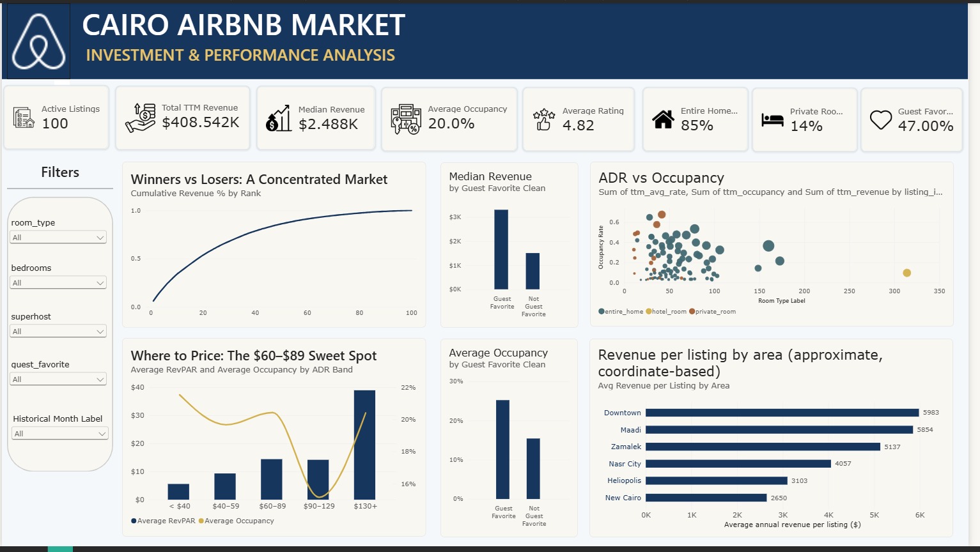The height and width of the screenshot is (552, 980).
Task: Click the hotel_room legend color dot
Action: pyautogui.click(x=649, y=312)
